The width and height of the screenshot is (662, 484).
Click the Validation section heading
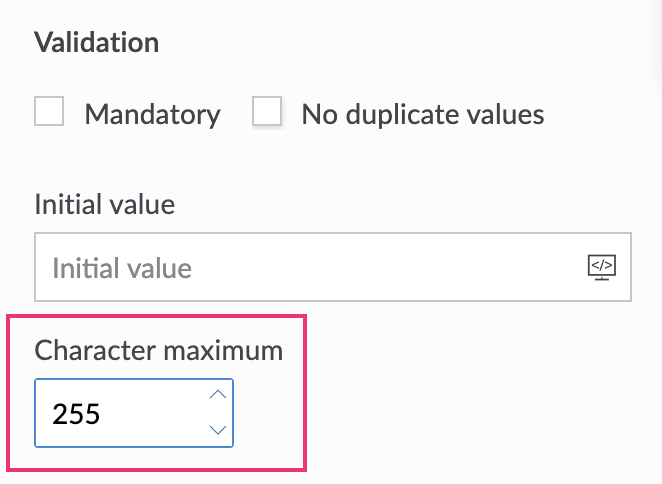(x=96, y=43)
